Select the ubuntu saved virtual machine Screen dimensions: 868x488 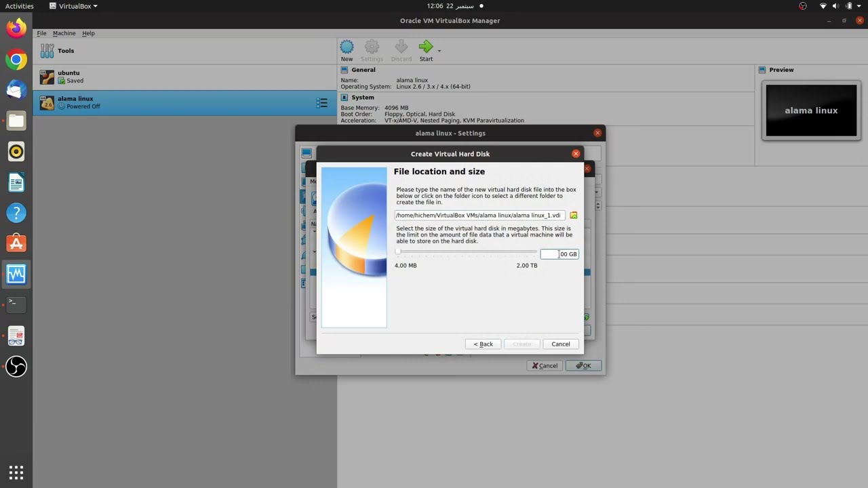tap(185, 77)
